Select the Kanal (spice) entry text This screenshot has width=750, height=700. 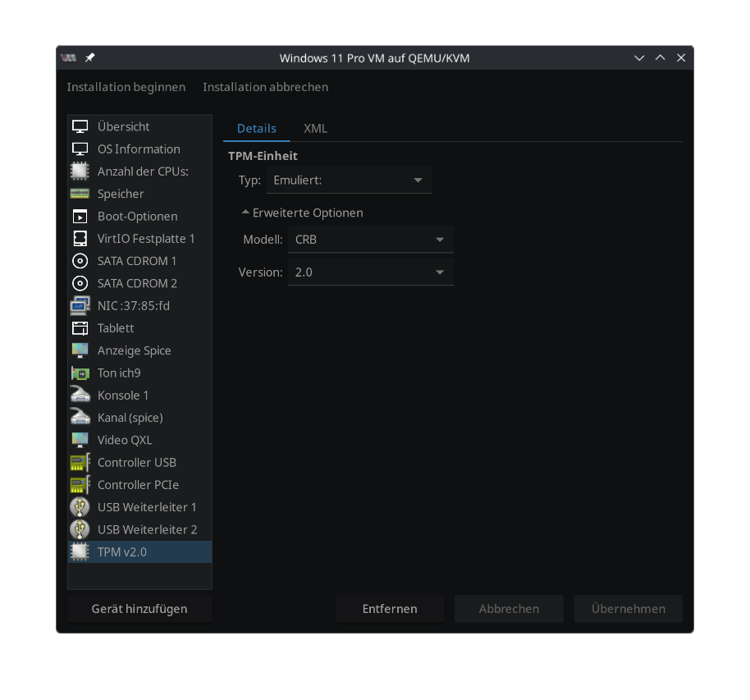(x=130, y=419)
